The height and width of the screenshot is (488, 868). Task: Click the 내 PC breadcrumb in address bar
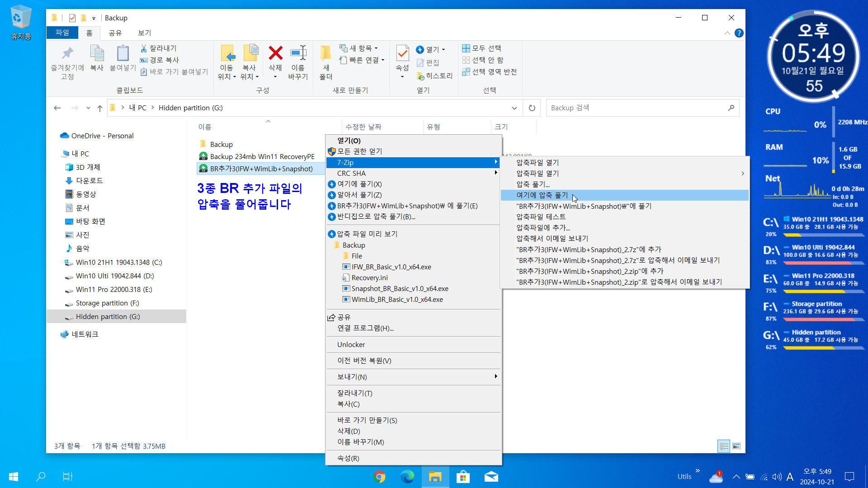[137, 108]
